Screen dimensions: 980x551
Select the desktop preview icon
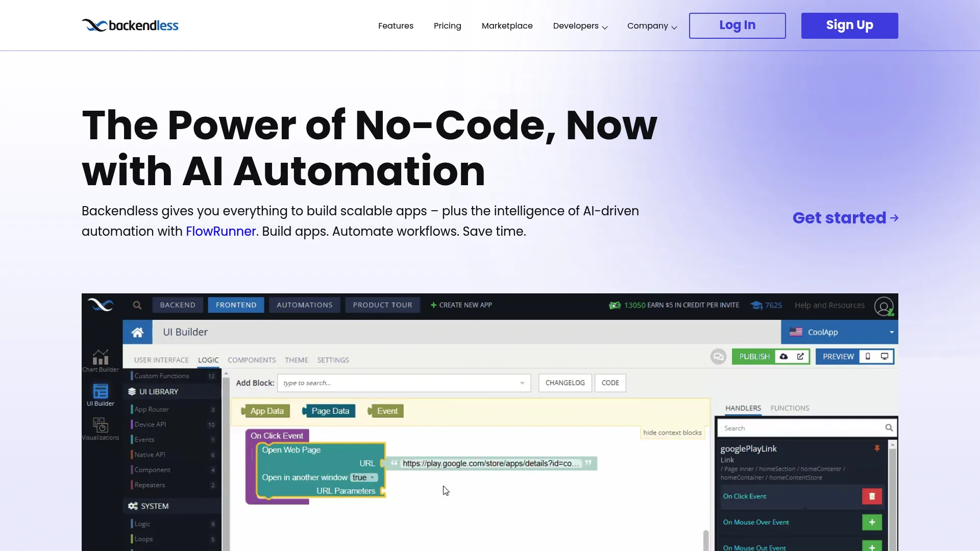coord(885,357)
